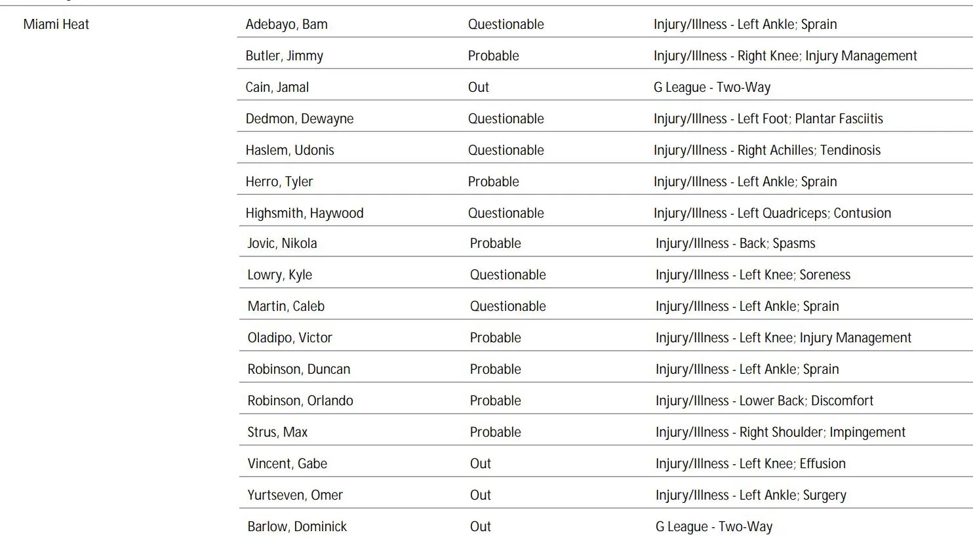
Task: Click Martin, Caleb player name
Action: point(286,306)
